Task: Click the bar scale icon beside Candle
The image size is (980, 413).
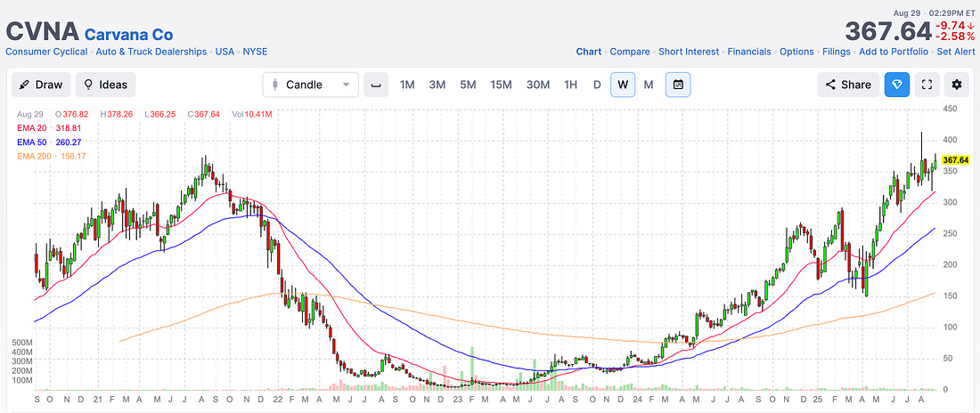Action: 376,85
